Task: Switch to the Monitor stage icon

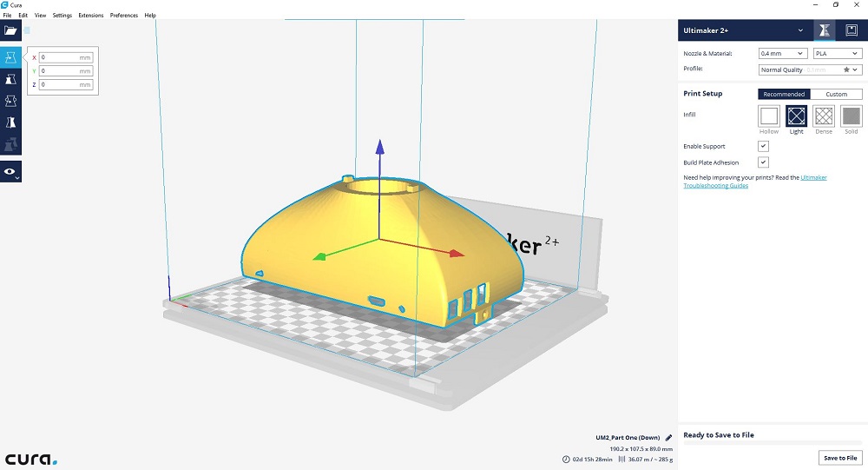Action: (x=852, y=30)
